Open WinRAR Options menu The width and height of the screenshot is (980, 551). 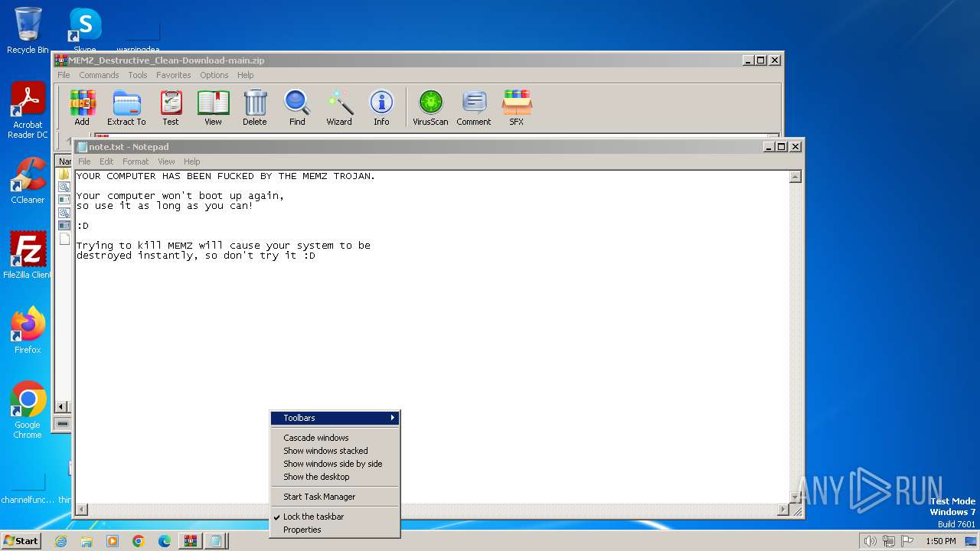[214, 75]
